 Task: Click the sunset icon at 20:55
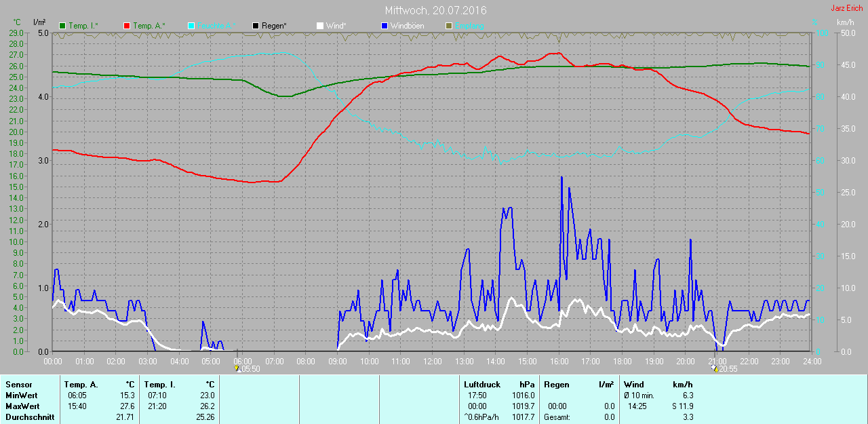[714, 369]
